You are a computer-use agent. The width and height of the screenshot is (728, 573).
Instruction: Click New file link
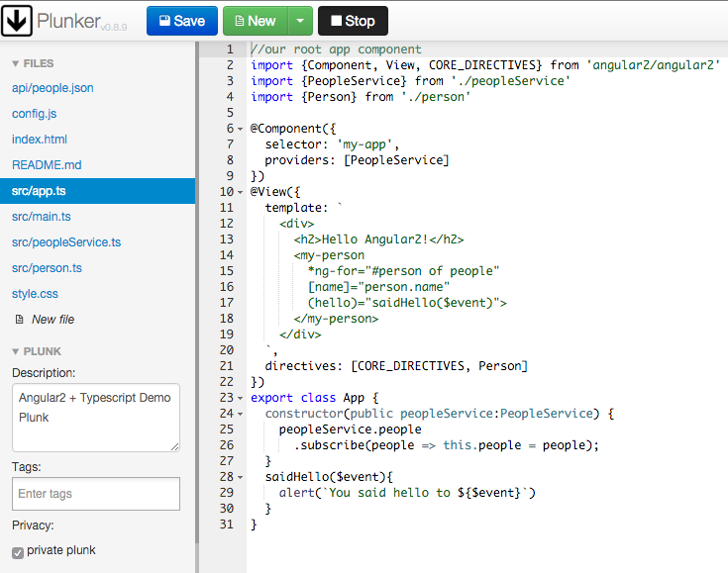(52, 320)
